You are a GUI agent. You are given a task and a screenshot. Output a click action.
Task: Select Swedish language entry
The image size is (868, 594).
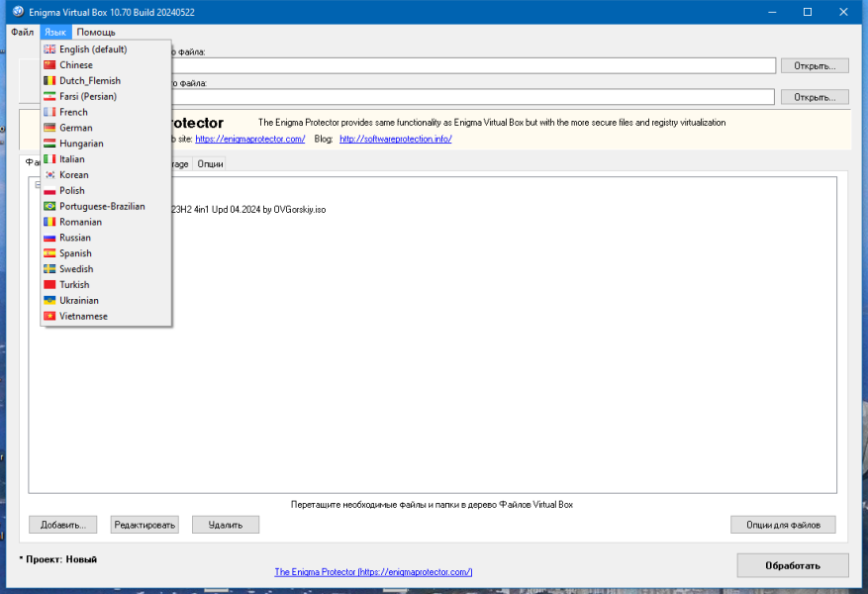tap(106, 269)
